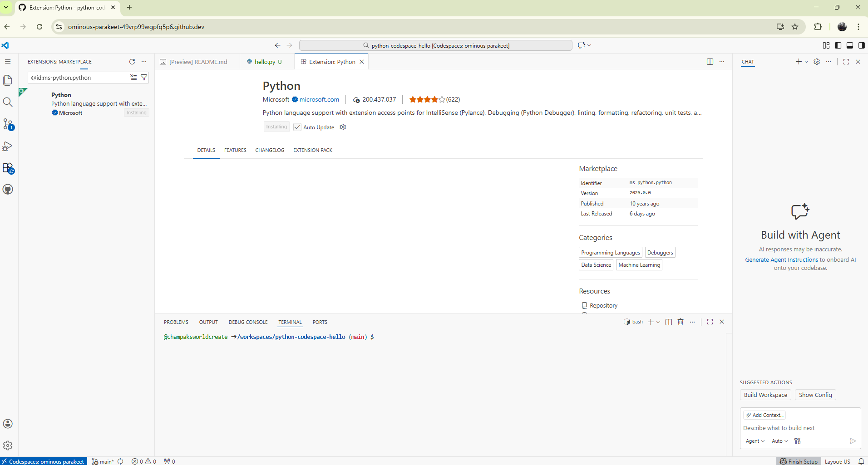This screenshot has height=465, width=868.
Task: Open the Copilot chat title bar icon
Action: tap(581, 45)
